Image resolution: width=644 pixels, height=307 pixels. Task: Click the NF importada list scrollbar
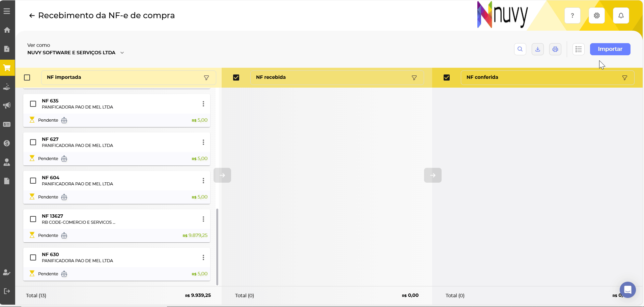coord(217,246)
